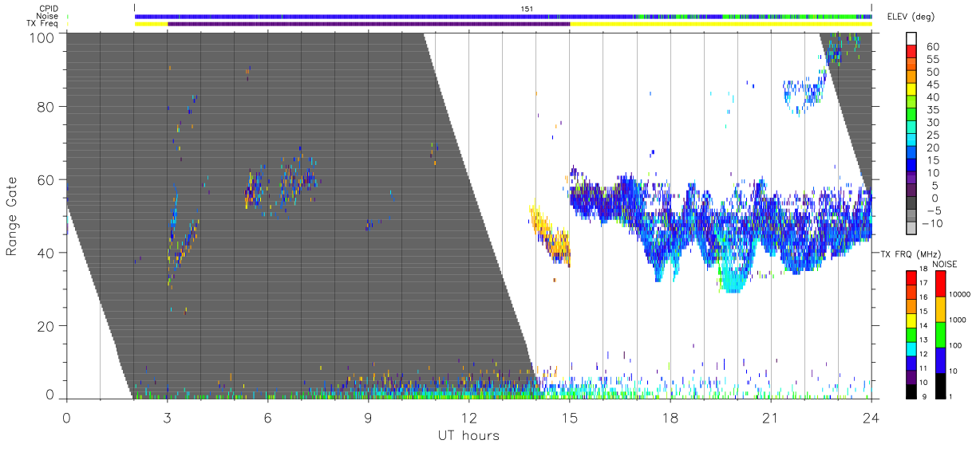
Task: Click the CPID value 151 label
Action: point(527,9)
